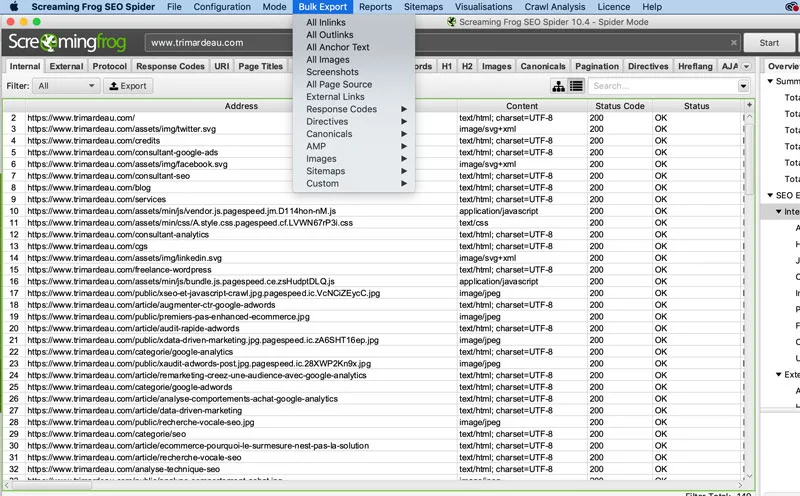Viewport: 800px width, 496px height.
Task: Expand the Response Codes submenu
Action: click(356, 109)
